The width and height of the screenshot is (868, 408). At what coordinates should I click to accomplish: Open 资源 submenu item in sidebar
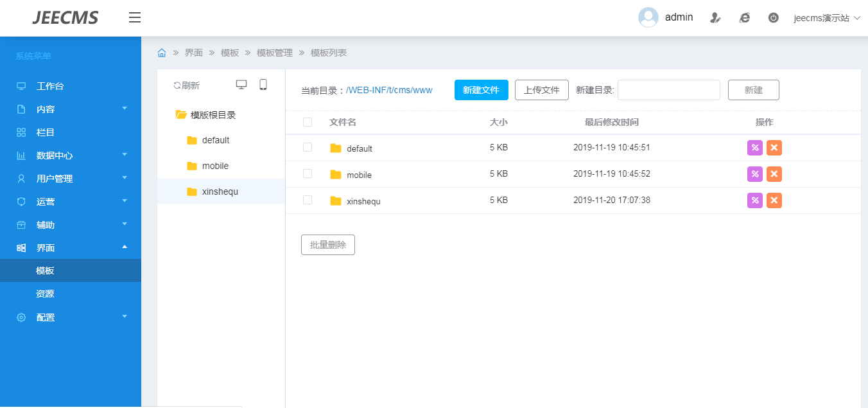click(x=45, y=294)
